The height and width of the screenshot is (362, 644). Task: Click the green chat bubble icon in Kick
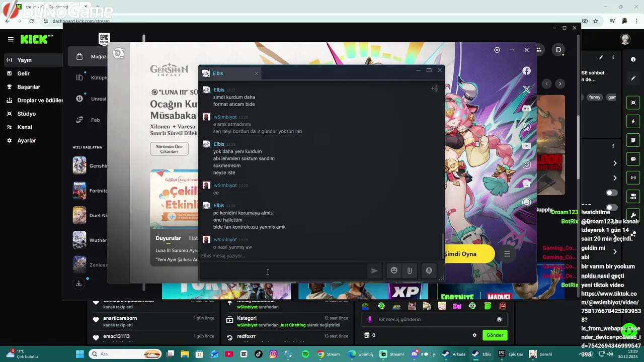tap(633, 159)
